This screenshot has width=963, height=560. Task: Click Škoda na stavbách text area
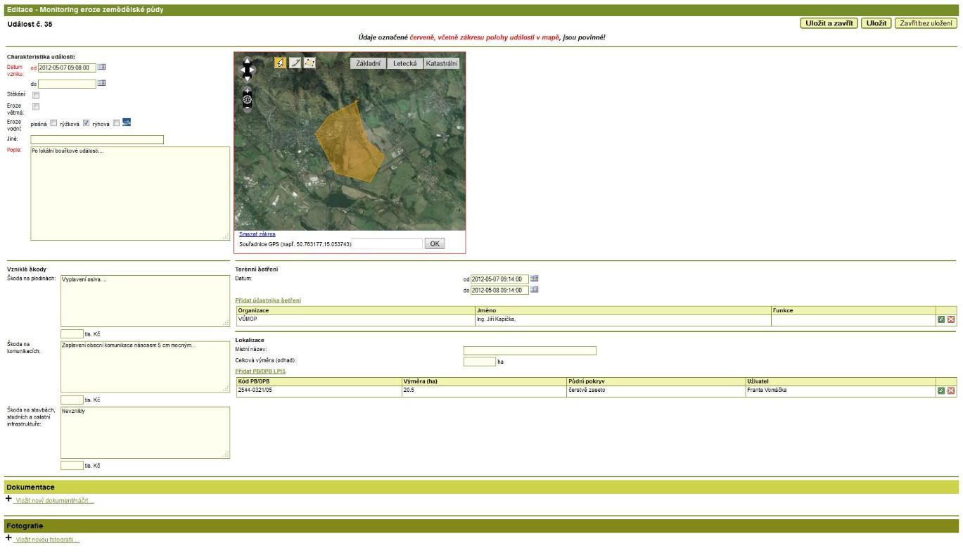point(145,433)
